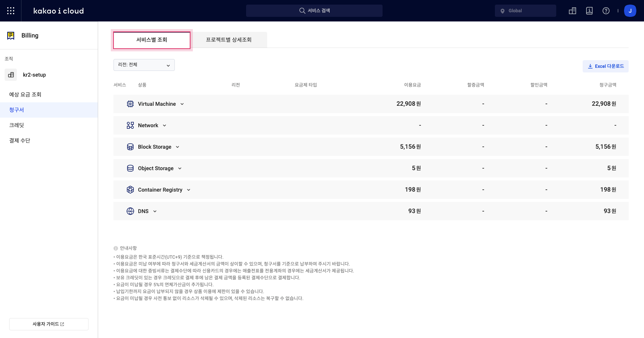Click the DNS globe icon
The image size is (644, 338).
(130, 211)
